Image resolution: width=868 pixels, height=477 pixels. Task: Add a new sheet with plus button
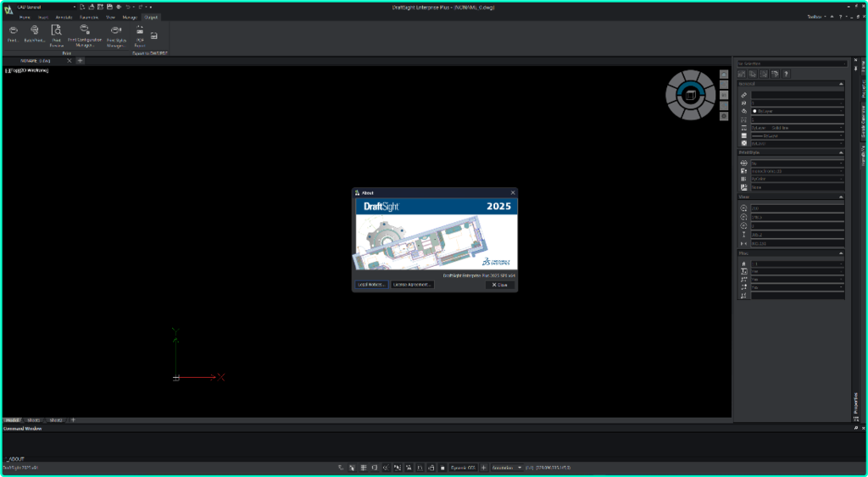point(73,420)
